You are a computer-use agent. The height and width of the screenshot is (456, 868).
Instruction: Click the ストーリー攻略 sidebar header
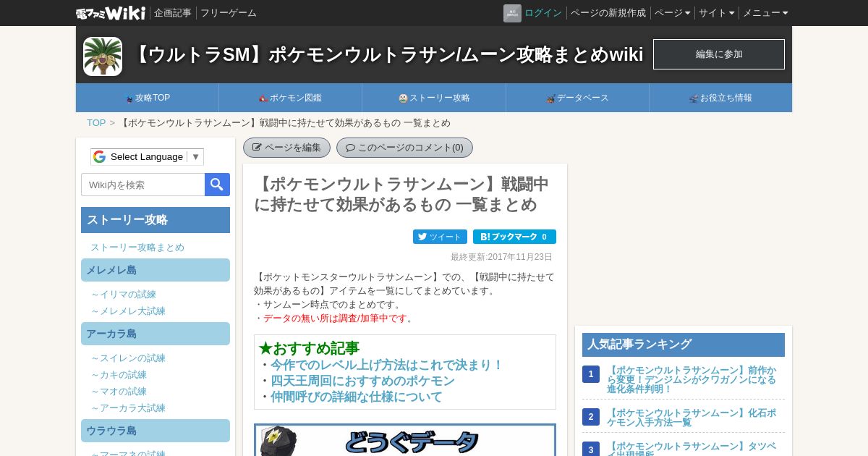(x=156, y=220)
